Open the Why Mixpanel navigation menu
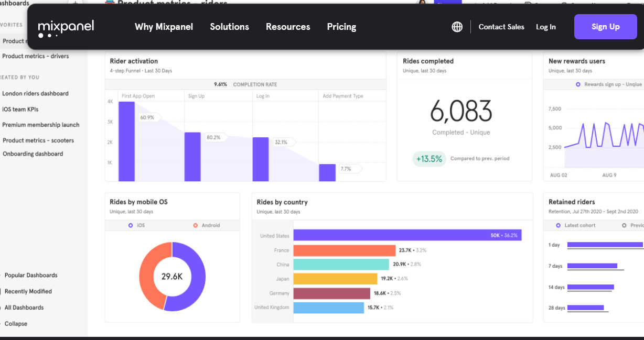 point(164,27)
